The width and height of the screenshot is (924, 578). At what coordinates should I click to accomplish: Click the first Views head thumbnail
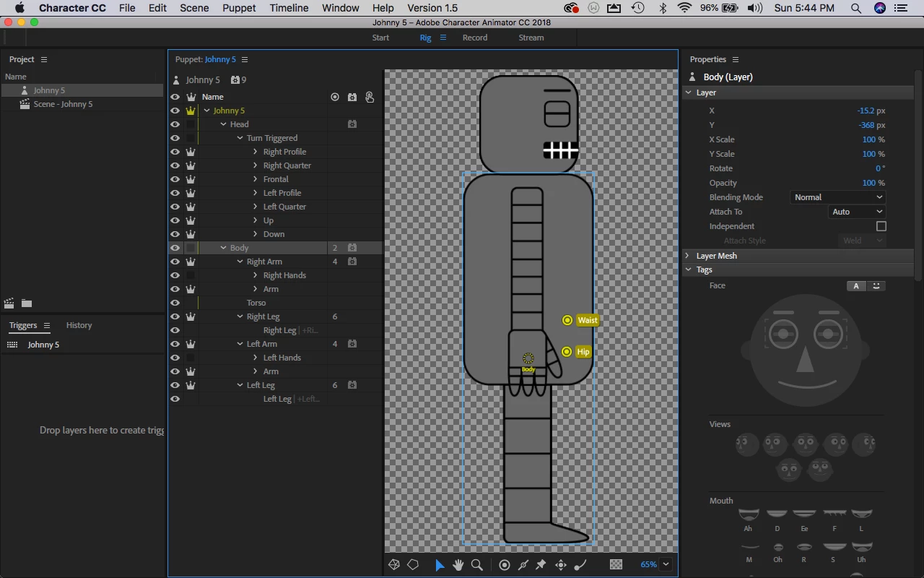747,444
